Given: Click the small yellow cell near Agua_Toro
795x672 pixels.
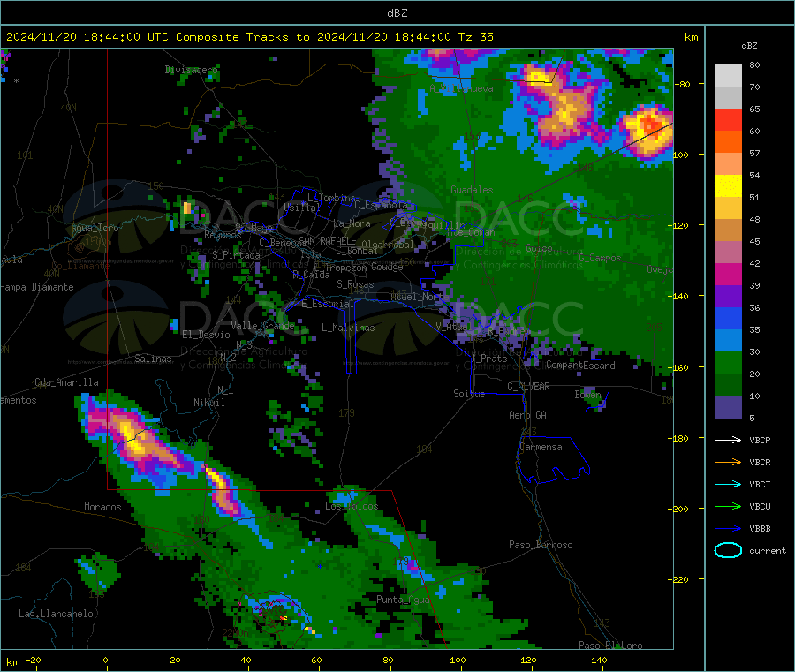Looking at the screenshot, I should coord(186,208).
